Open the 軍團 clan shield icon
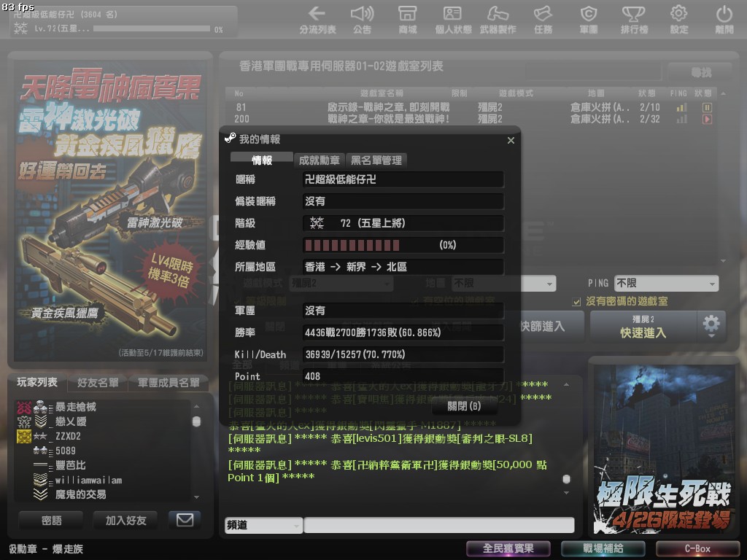The height and width of the screenshot is (560, 747). tap(589, 14)
